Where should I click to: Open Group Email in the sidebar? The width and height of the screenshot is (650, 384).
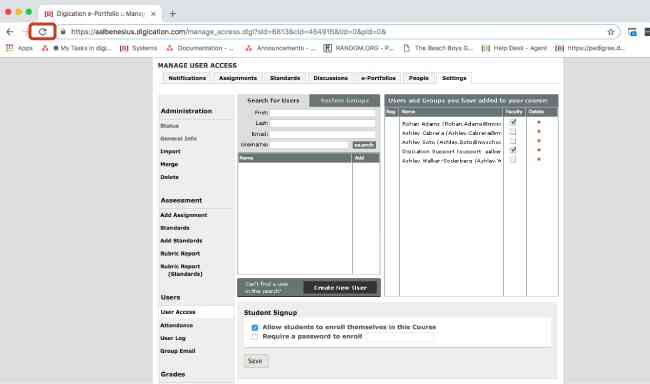[x=178, y=351]
